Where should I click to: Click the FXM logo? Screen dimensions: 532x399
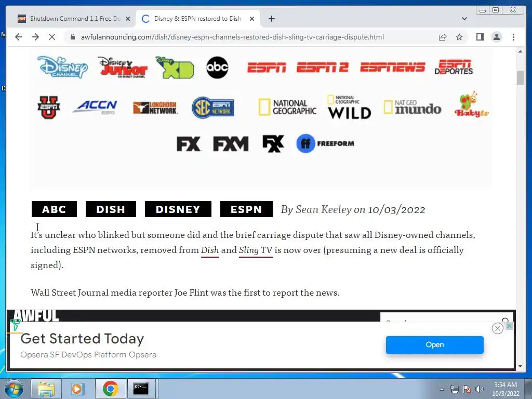coord(231,144)
